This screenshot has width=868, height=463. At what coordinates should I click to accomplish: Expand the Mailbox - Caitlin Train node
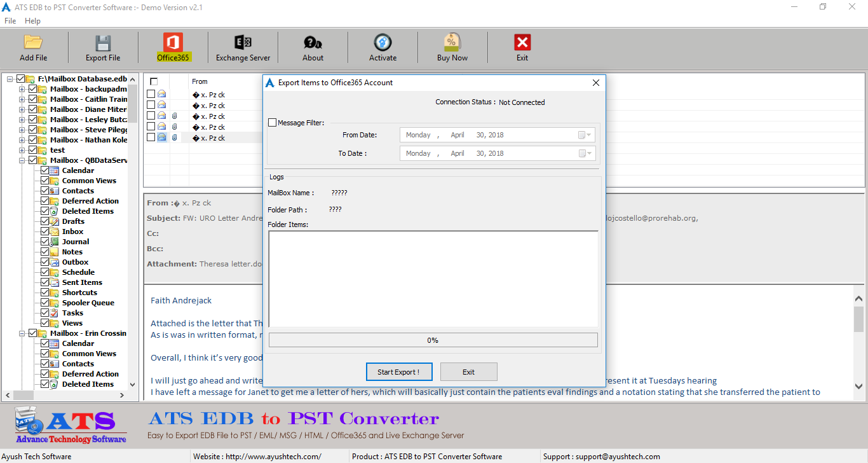22,99
